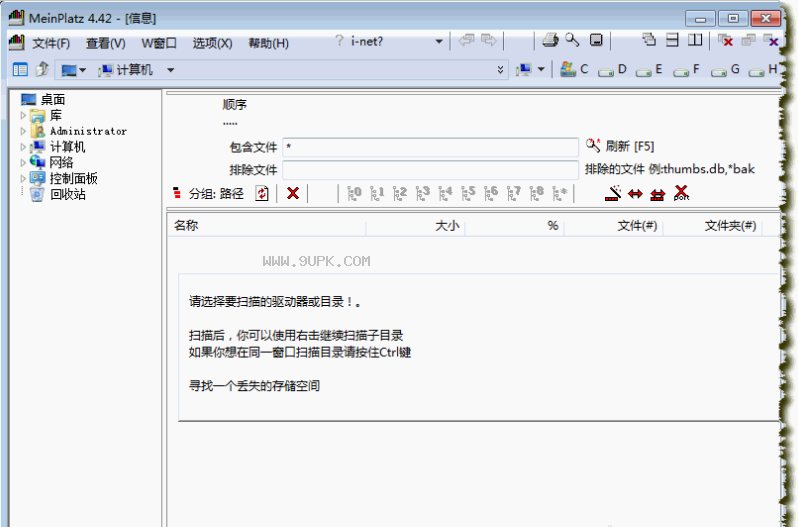Click the red X delete icon
Screen dimensions: 798x527
click(293, 193)
